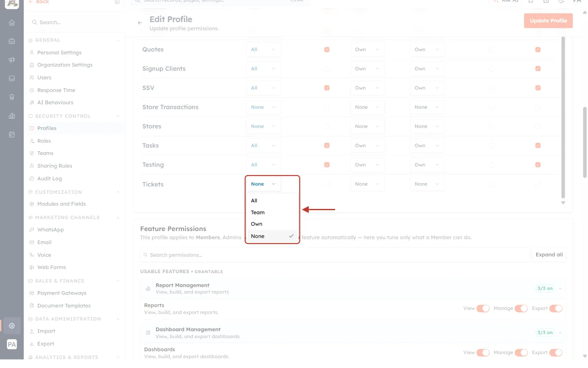This screenshot has width=588, height=368.
Task: Open the Home icon in the left rail
Action: [12, 22]
